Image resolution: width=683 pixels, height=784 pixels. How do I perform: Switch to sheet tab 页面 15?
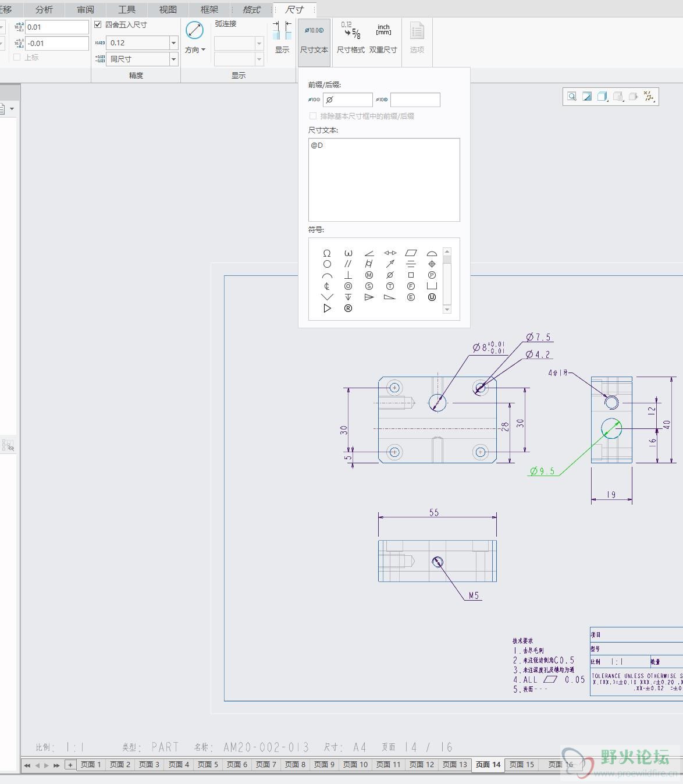click(x=522, y=764)
